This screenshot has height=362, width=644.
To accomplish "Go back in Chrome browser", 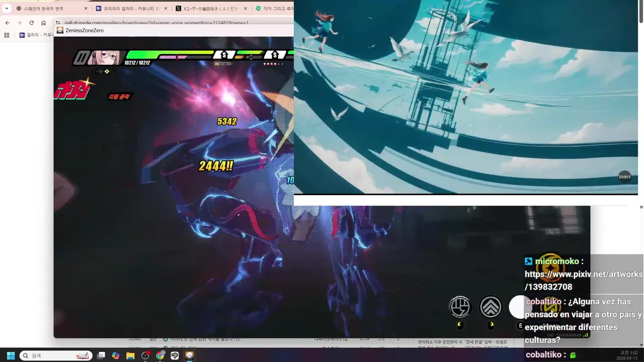I will 8,23.
